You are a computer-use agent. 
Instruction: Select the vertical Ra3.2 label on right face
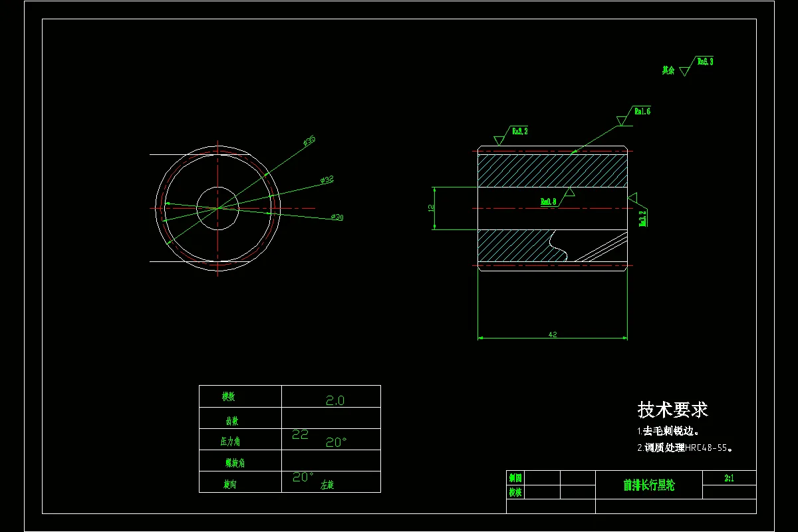[643, 219]
